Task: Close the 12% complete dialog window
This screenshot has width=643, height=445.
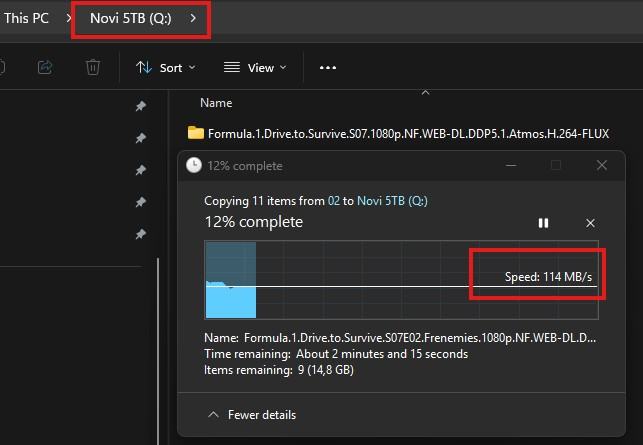Action: pyautogui.click(x=601, y=165)
